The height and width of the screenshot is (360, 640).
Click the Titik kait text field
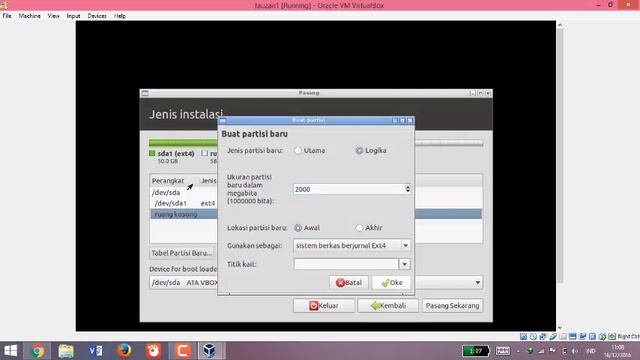[346, 264]
